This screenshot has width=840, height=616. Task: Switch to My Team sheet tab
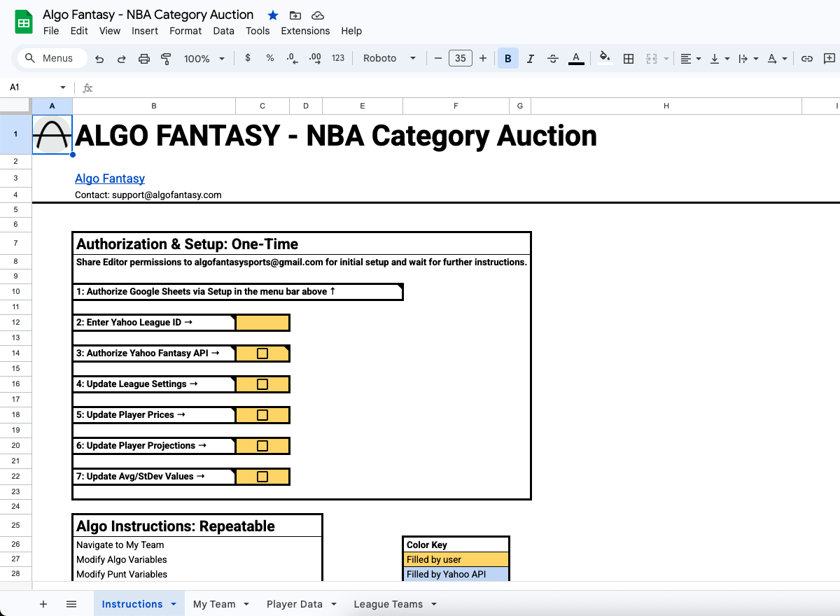214,604
